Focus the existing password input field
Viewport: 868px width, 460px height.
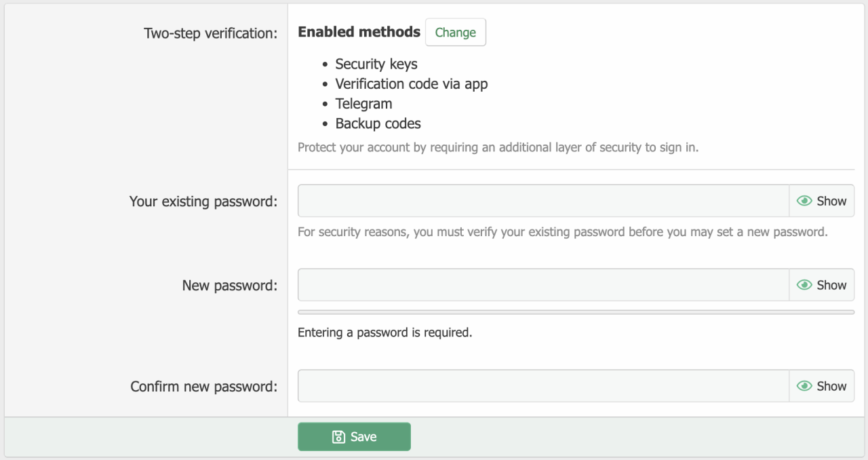click(543, 201)
